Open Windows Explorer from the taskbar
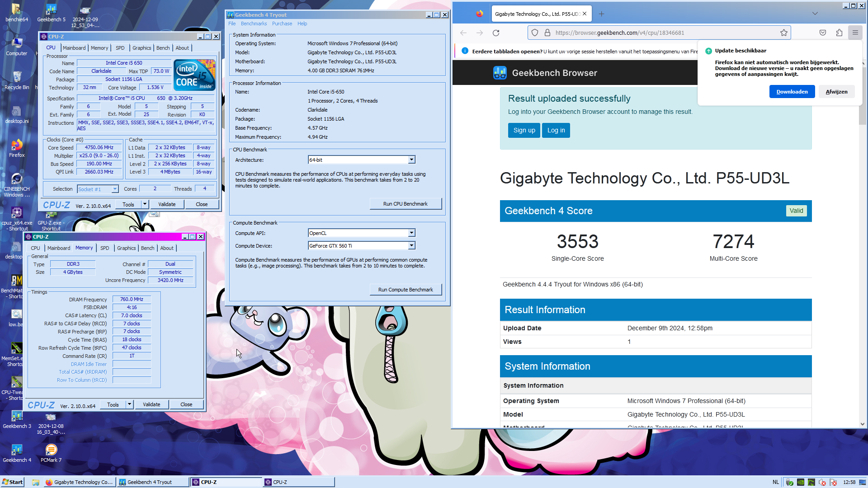The height and width of the screenshot is (488, 868). click(35, 482)
